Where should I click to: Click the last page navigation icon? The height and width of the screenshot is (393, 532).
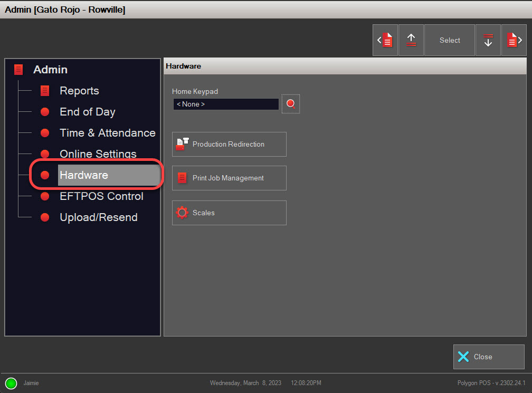coord(514,40)
